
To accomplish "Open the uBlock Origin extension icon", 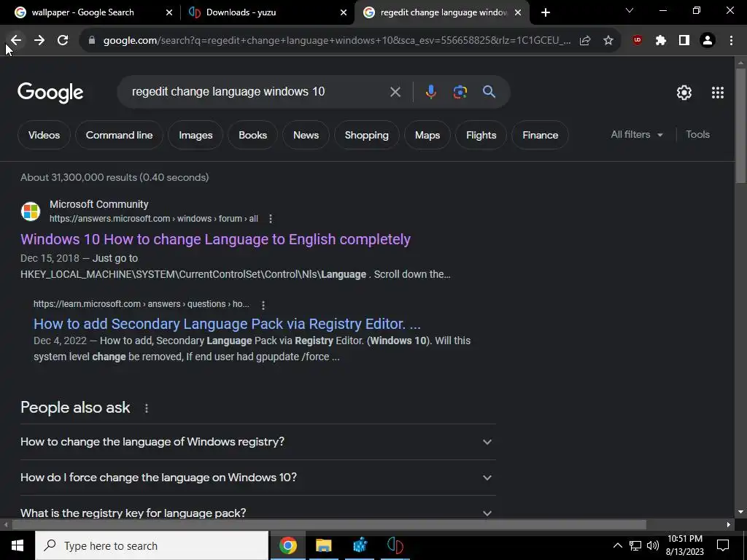I will click(x=638, y=41).
